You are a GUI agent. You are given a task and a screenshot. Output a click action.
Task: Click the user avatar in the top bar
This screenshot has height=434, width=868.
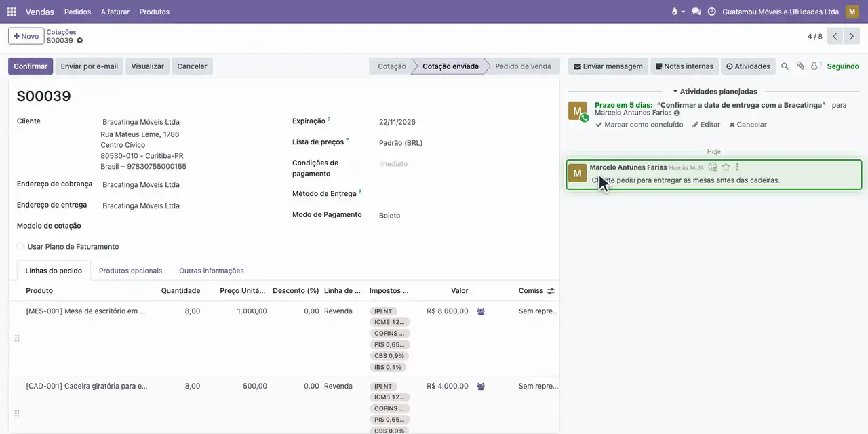click(852, 12)
